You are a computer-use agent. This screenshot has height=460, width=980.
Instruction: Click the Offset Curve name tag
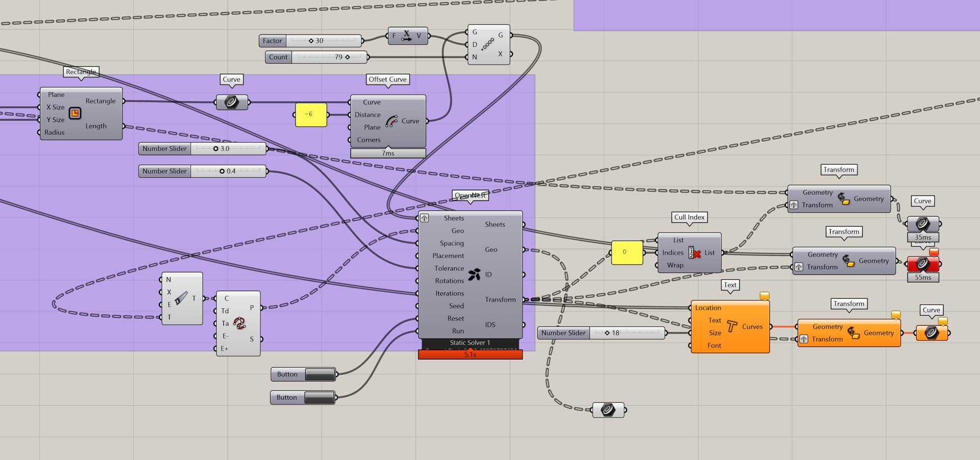(x=388, y=80)
